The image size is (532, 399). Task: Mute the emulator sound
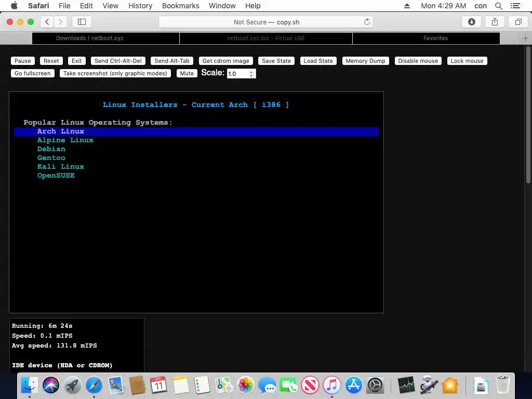pyautogui.click(x=187, y=73)
